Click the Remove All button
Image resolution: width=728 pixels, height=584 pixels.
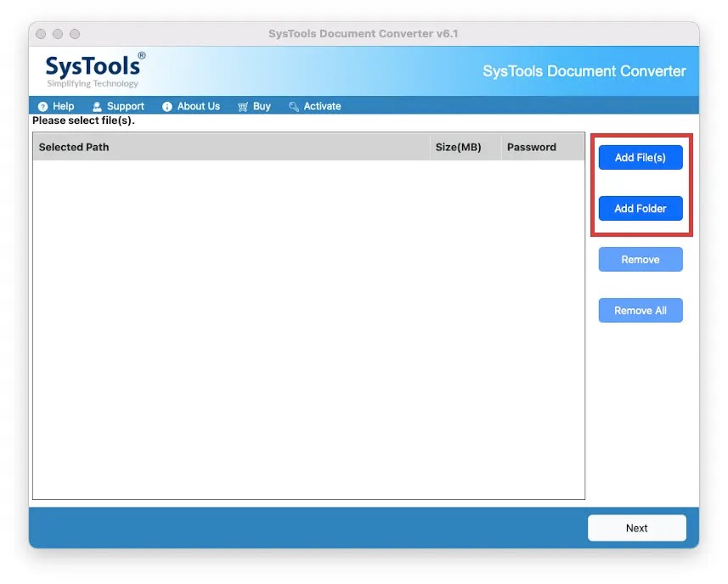(x=641, y=311)
